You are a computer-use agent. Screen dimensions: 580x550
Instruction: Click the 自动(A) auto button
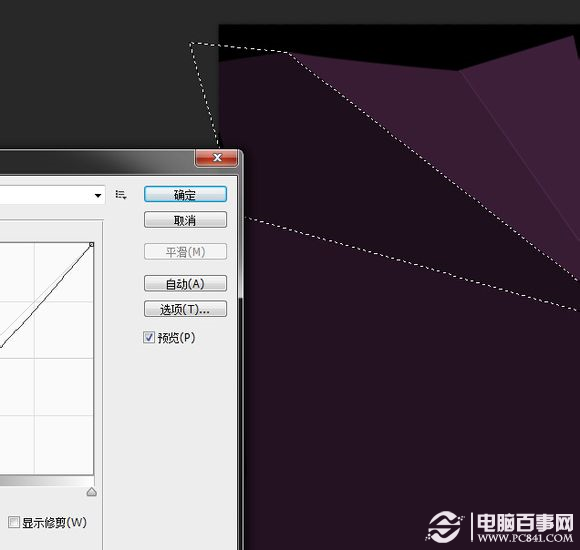185,284
